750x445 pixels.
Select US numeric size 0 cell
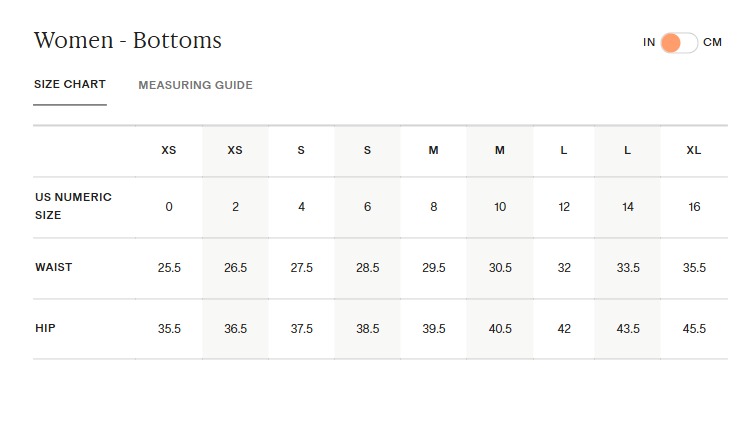169,207
